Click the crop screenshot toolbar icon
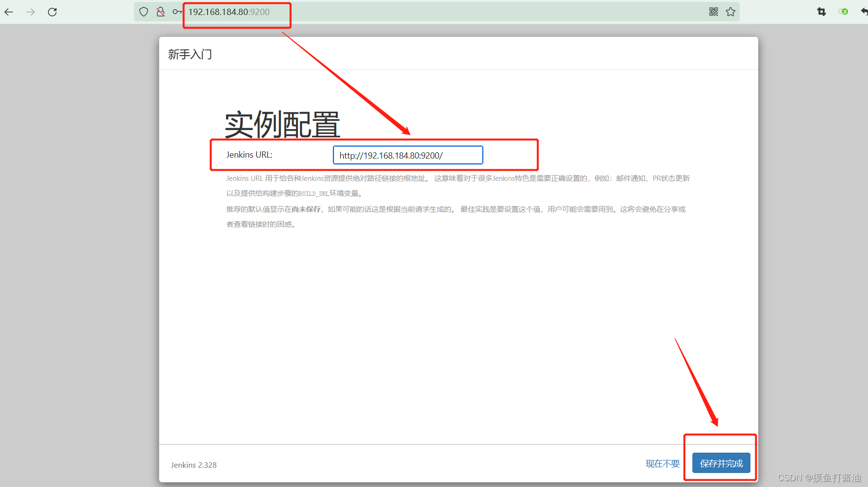 822,12
